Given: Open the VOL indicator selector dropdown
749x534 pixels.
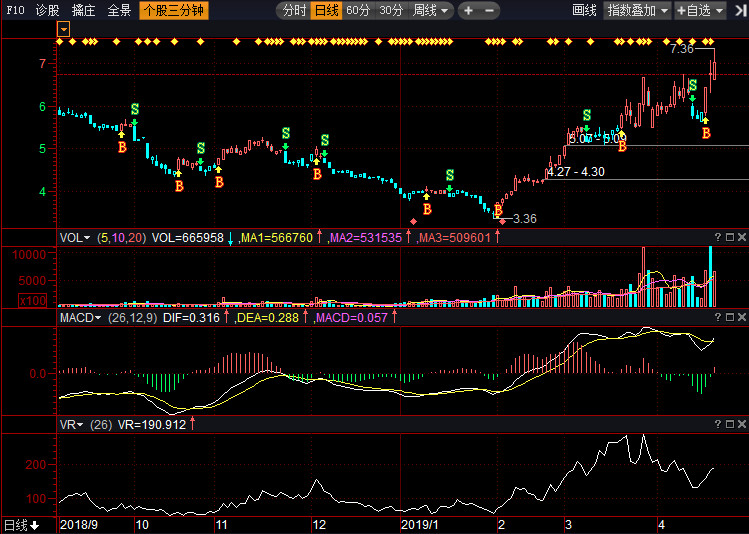Looking at the screenshot, I should tap(75, 238).
